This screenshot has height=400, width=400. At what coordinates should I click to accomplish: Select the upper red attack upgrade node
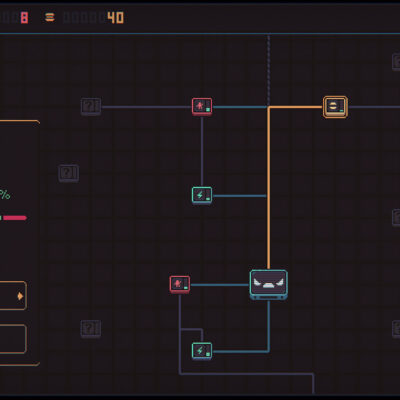[x=202, y=107]
